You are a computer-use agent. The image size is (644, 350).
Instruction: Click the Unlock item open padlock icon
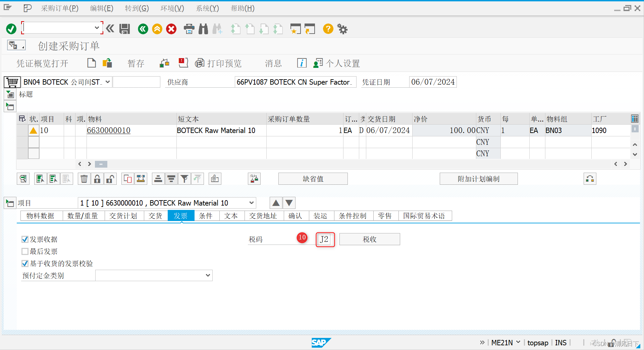coord(110,179)
